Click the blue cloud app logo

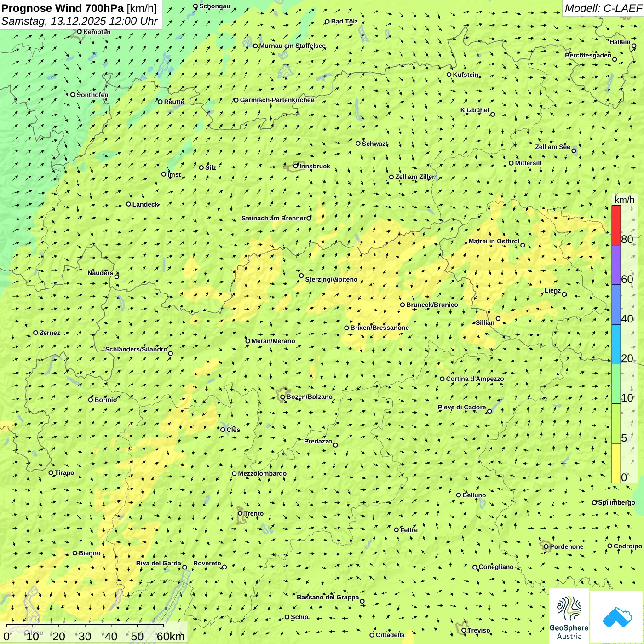616,617
